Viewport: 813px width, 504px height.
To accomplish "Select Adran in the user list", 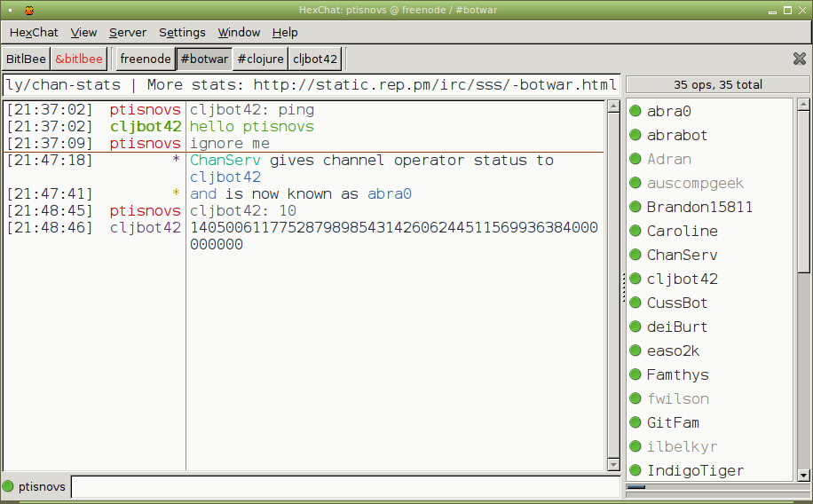I will click(669, 159).
